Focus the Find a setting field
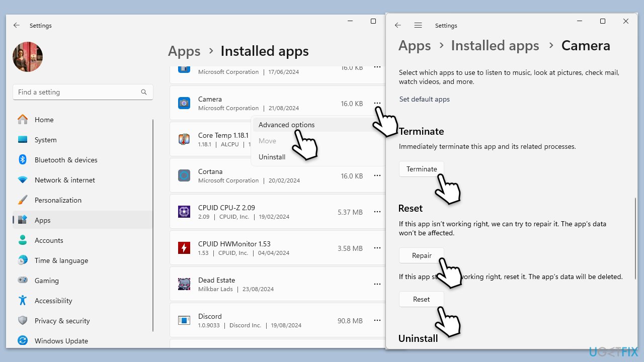 pyautogui.click(x=83, y=92)
